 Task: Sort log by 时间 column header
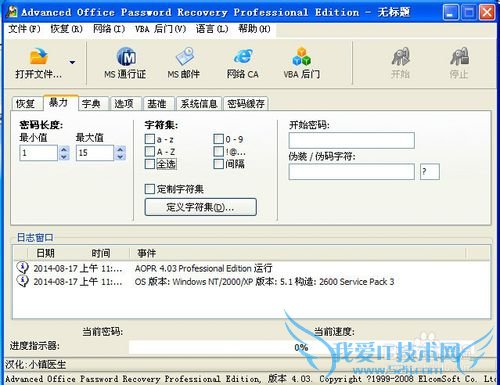coord(102,253)
